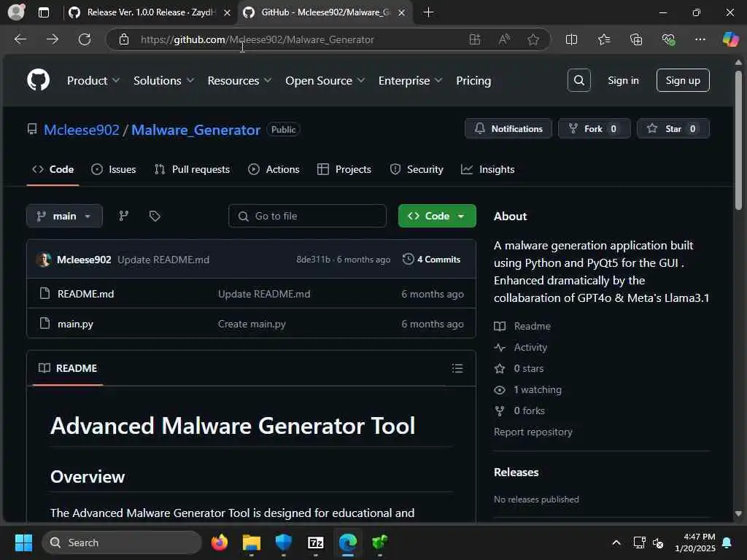This screenshot has width=747, height=560.
Task: Switch to the Issues tab
Action: [x=113, y=169]
